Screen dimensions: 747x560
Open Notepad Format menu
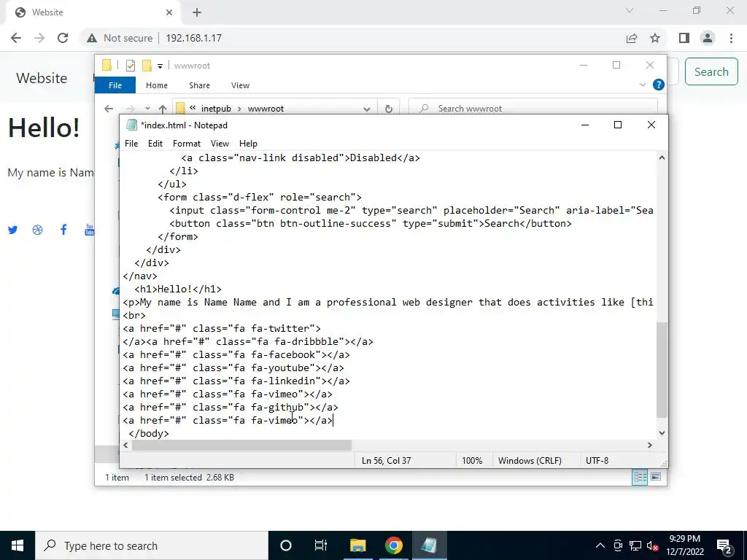pos(186,144)
